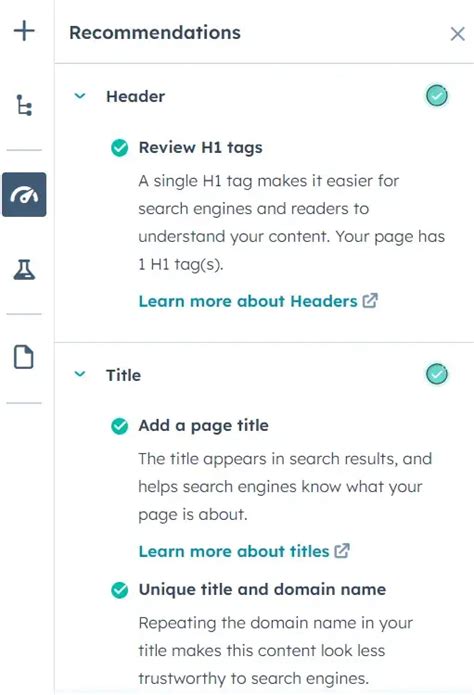Click Title section completed status circle
Image resolution: width=474 pixels, height=695 pixels.
(437, 374)
